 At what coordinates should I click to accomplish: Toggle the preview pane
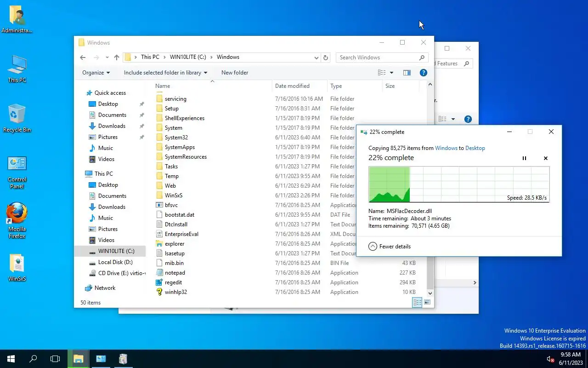(x=407, y=73)
